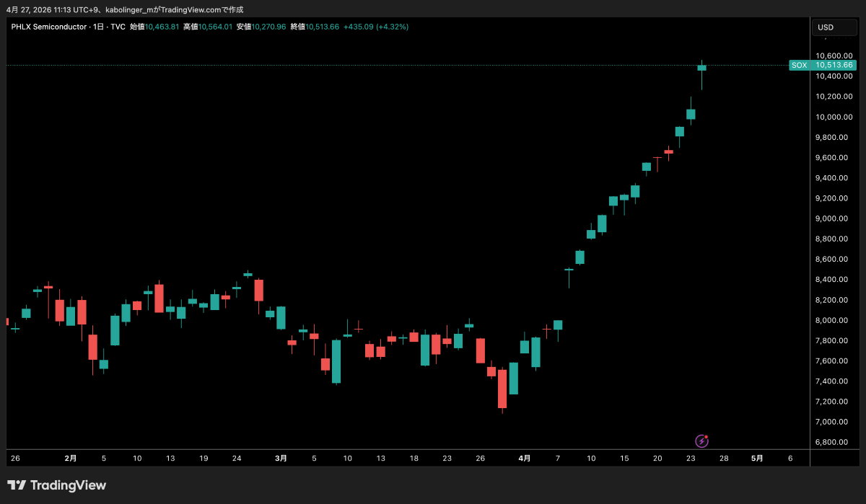Screen dimensions: 866x504
Task: Click the 10,600.00 price axis label
Action: (834, 56)
